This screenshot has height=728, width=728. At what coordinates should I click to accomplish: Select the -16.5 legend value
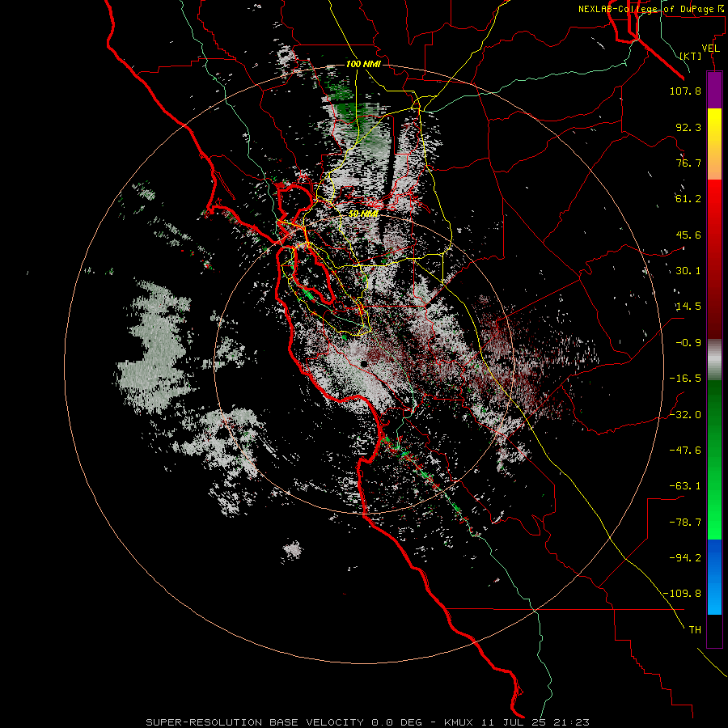click(685, 379)
